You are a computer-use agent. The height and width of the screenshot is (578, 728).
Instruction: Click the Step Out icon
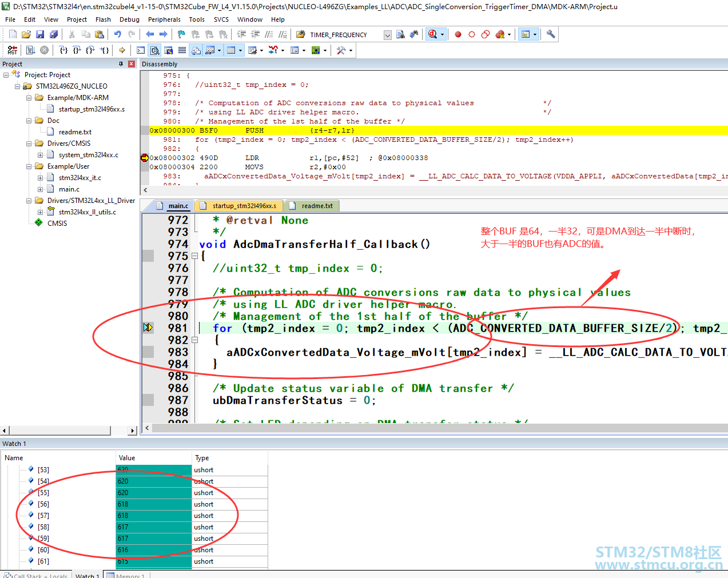(90, 50)
